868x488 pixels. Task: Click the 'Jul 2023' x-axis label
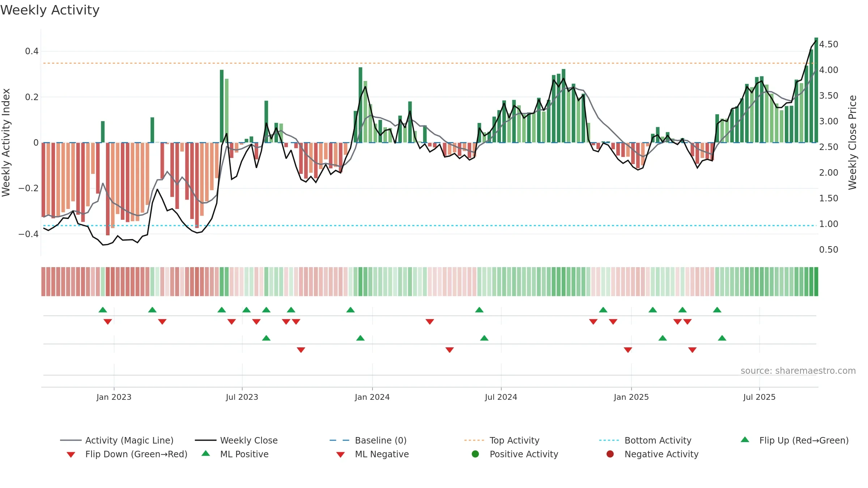tap(242, 397)
